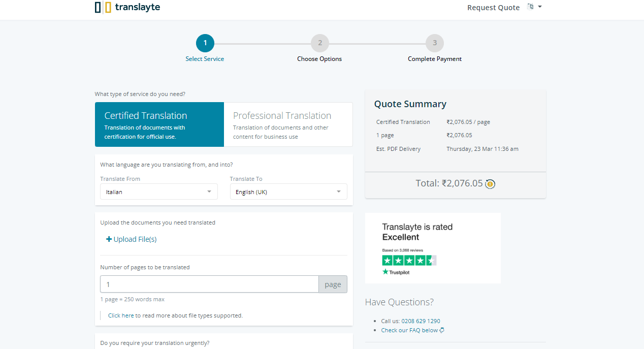Select step 1 circle in progress bar
This screenshot has width=644, height=349.
(205, 43)
